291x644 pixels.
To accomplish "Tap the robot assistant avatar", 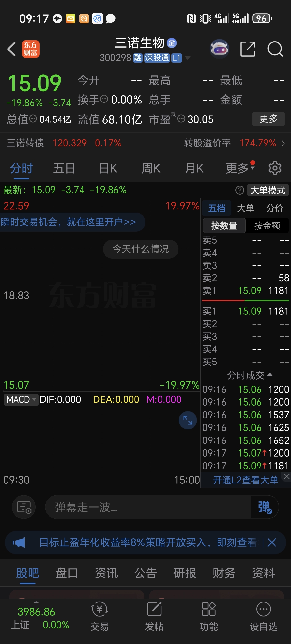I will (219, 49).
